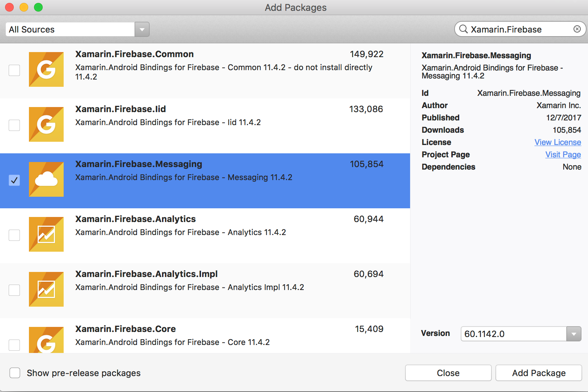The width and height of the screenshot is (588, 392).
Task: Visit the project page via Visit Page link
Action: pyautogui.click(x=563, y=154)
